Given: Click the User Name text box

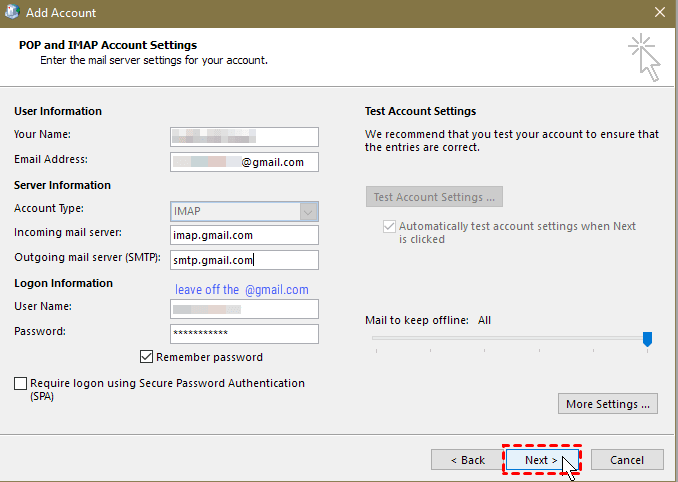Looking at the screenshot, I should click(244, 309).
